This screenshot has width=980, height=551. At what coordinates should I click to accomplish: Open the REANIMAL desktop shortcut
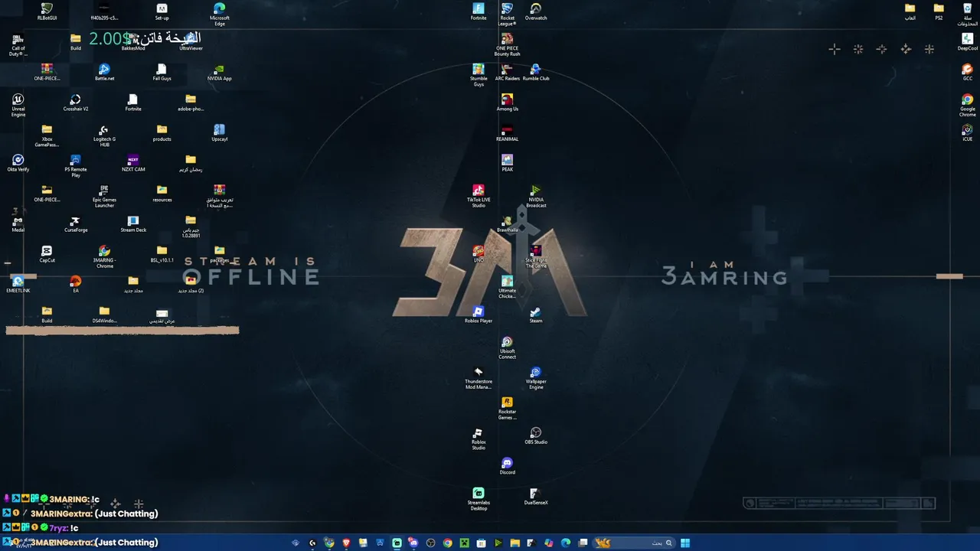click(507, 132)
